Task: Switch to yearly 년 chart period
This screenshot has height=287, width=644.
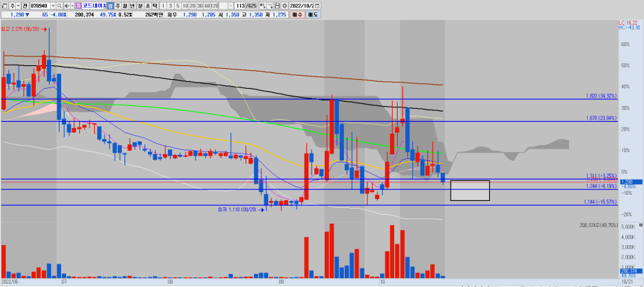Action: tap(132, 6)
